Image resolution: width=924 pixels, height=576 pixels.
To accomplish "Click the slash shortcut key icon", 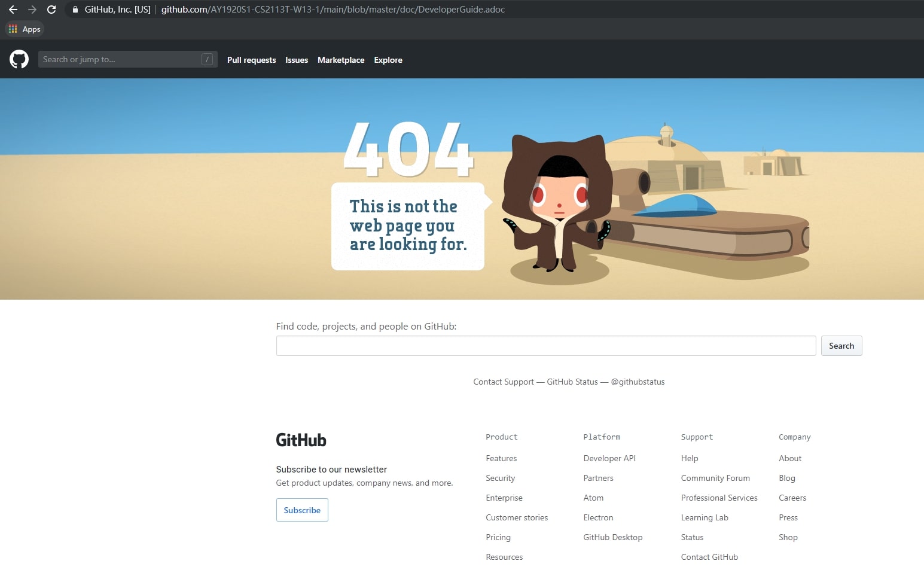I will coord(207,59).
